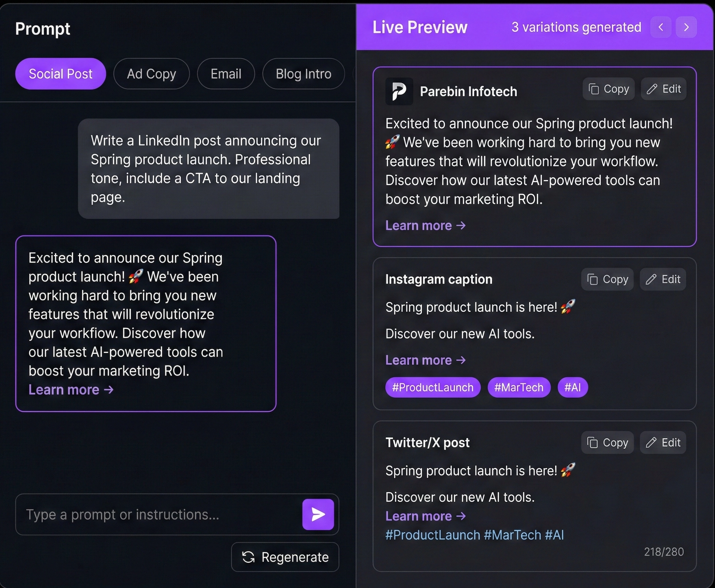
Task: Toggle the #AI hashtag pill
Action: (573, 387)
